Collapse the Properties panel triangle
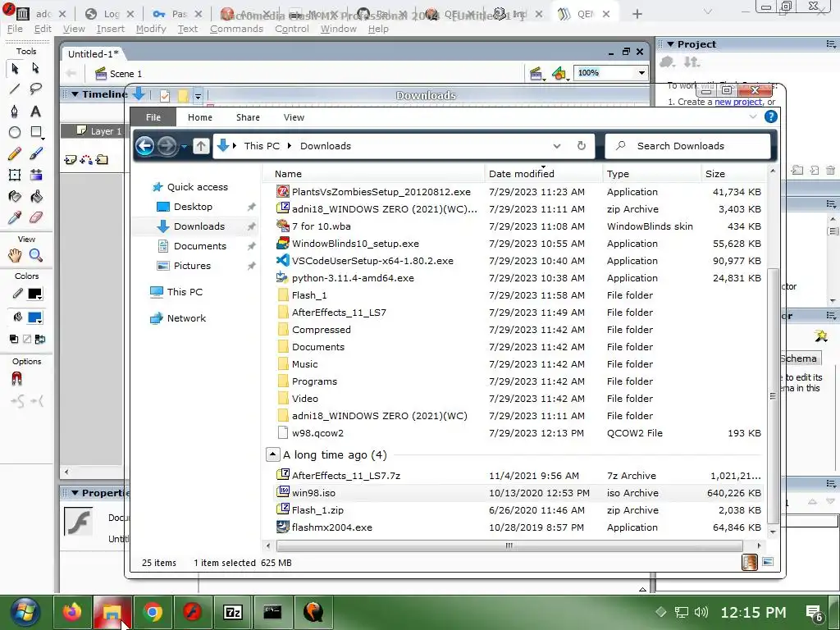 [x=75, y=493]
